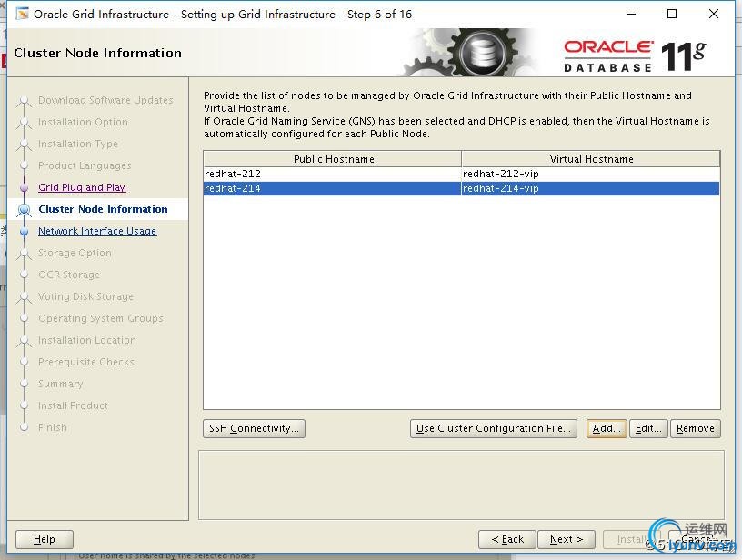Click the Grid Plug and Play step marker icon
The width and height of the screenshot is (742, 560).
pos(25,187)
